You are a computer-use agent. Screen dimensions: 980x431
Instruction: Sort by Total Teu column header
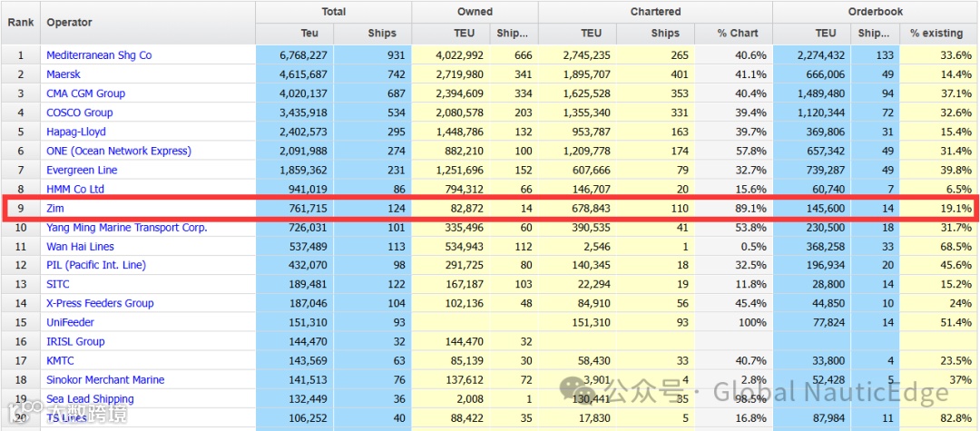294,33
